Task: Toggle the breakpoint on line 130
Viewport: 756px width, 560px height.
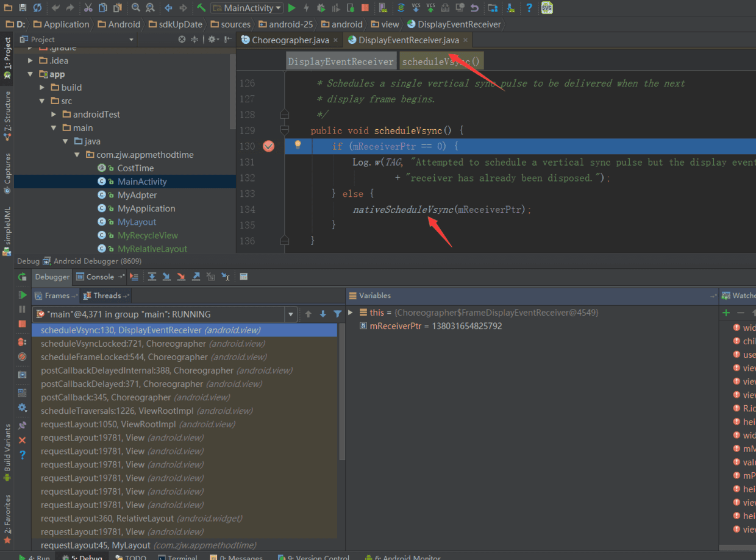Action: pos(268,146)
